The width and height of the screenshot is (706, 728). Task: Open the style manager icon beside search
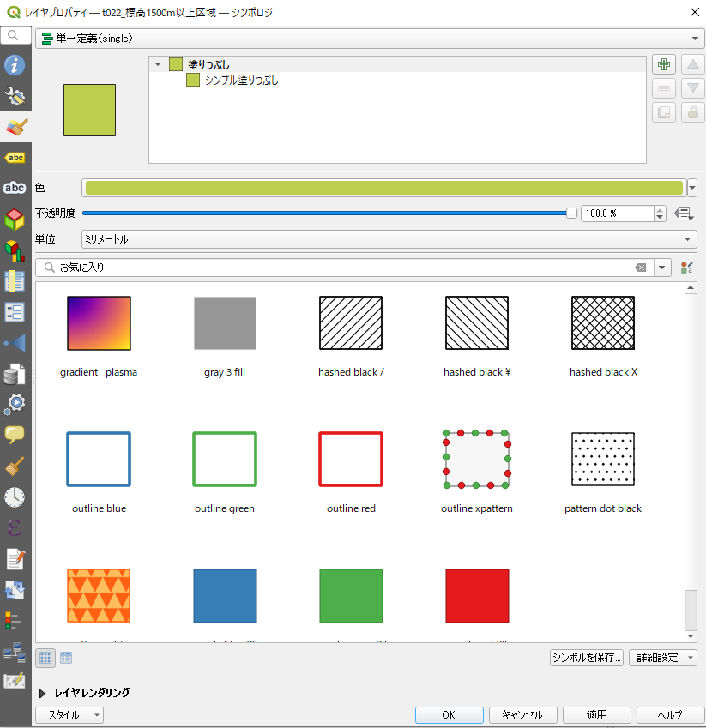click(x=685, y=268)
